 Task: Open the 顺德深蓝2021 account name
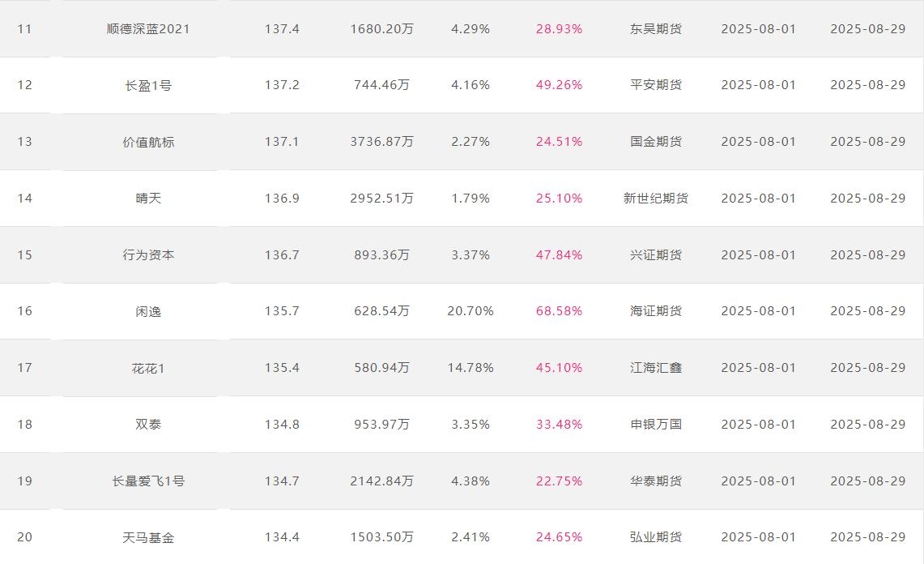click(x=148, y=29)
